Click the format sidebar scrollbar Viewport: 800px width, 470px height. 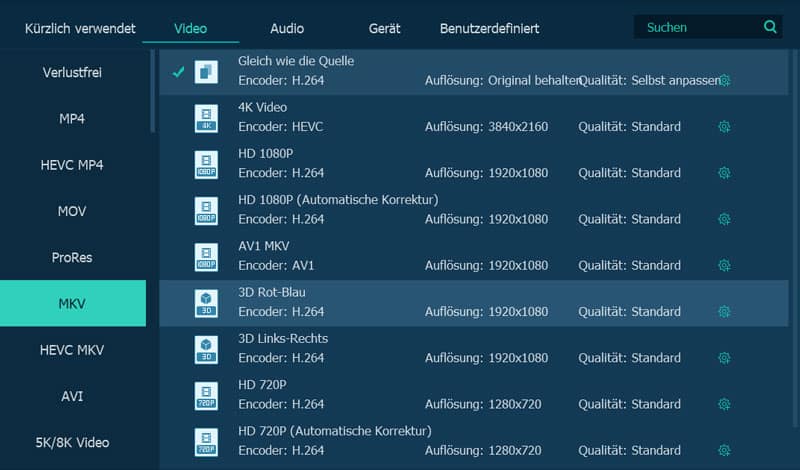152,91
